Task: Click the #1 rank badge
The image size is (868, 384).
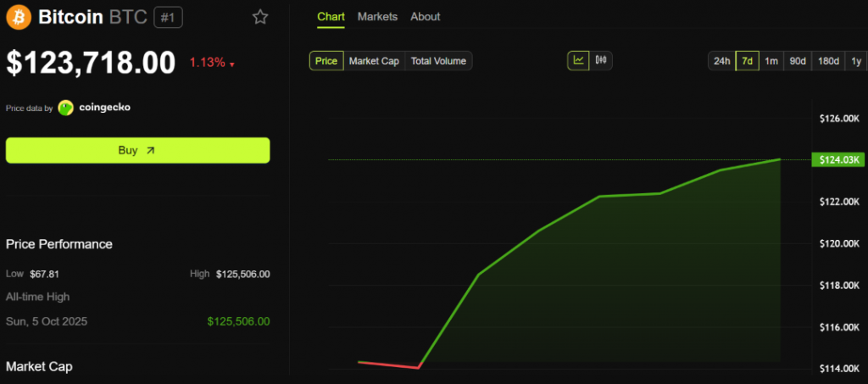Action: point(167,17)
